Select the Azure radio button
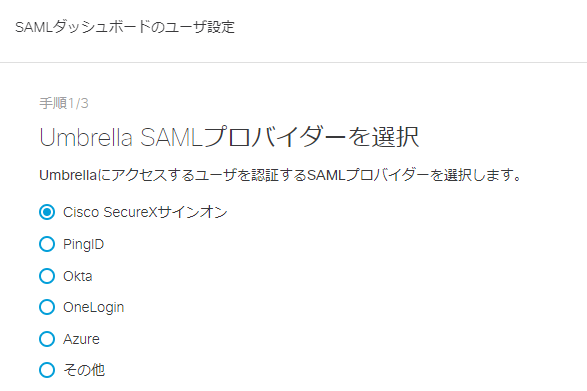 47,339
